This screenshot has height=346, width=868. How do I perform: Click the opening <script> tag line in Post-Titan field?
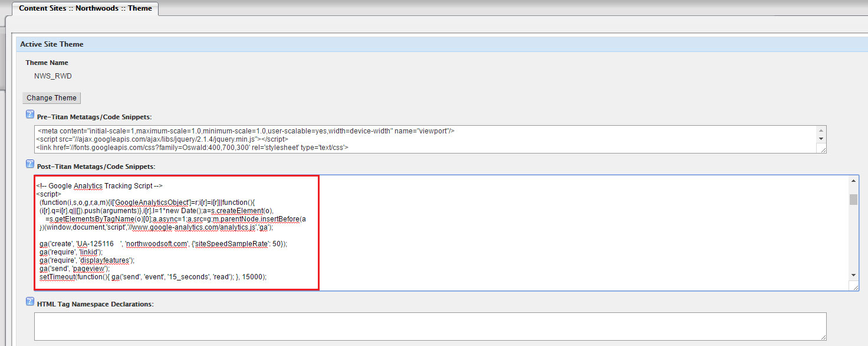pyautogui.click(x=48, y=194)
